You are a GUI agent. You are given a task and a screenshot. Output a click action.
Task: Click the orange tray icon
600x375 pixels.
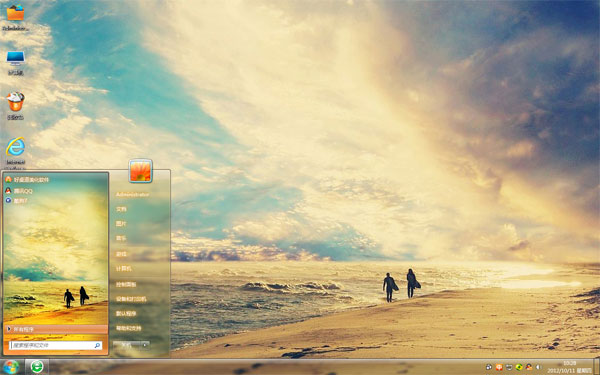(499, 367)
